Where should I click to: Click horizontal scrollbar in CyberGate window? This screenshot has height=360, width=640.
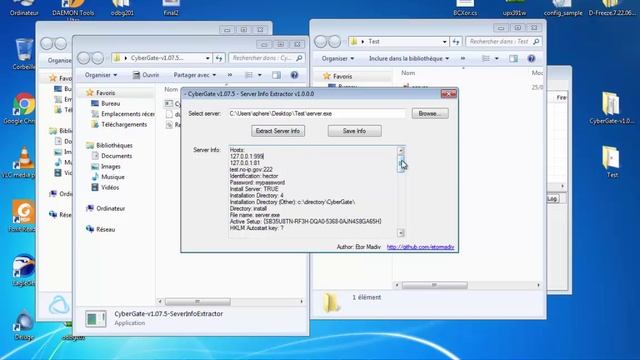(x=198, y=302)
